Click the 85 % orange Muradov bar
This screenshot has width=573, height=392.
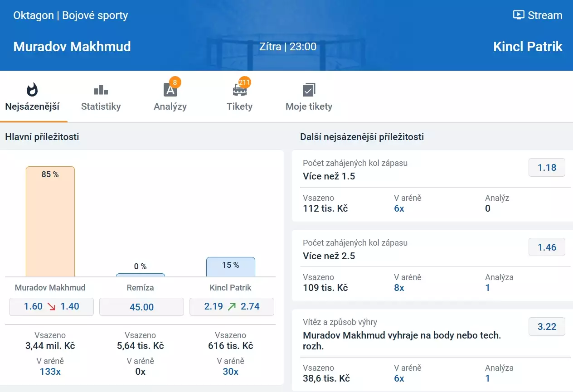50,222
